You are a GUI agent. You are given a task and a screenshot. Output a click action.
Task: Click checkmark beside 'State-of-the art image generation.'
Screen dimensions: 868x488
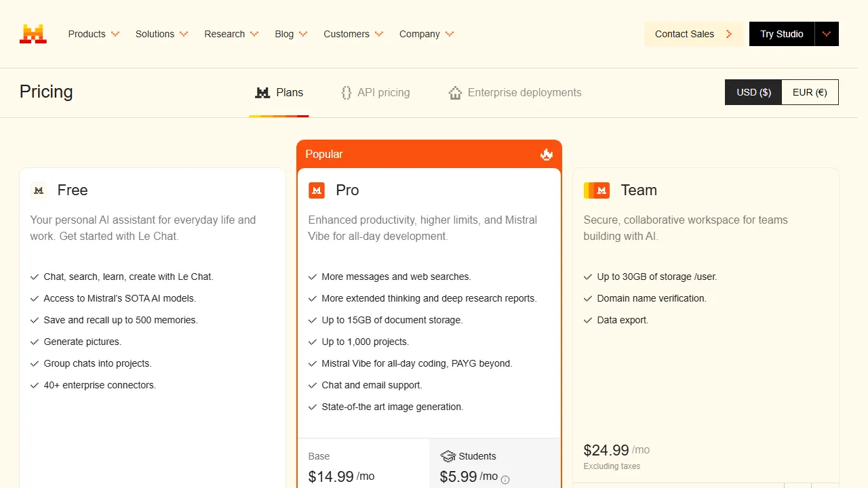313,407
